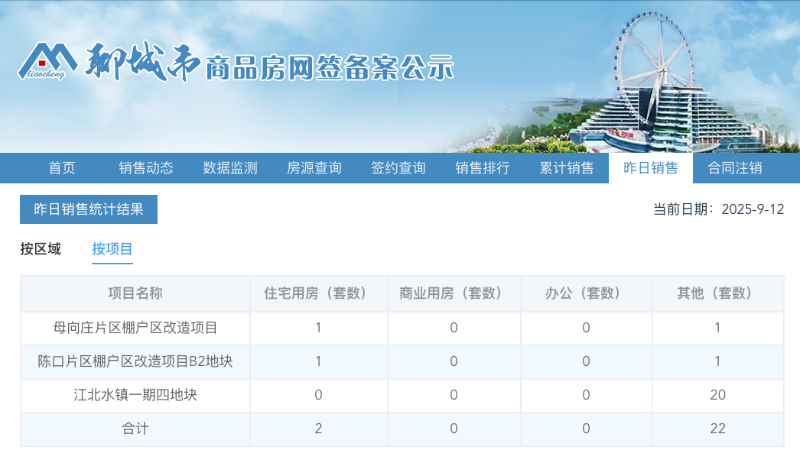Viewport: 800px width, 463px height.
Task: Select the 按项目 tab
Action: (x=113, y=249)
